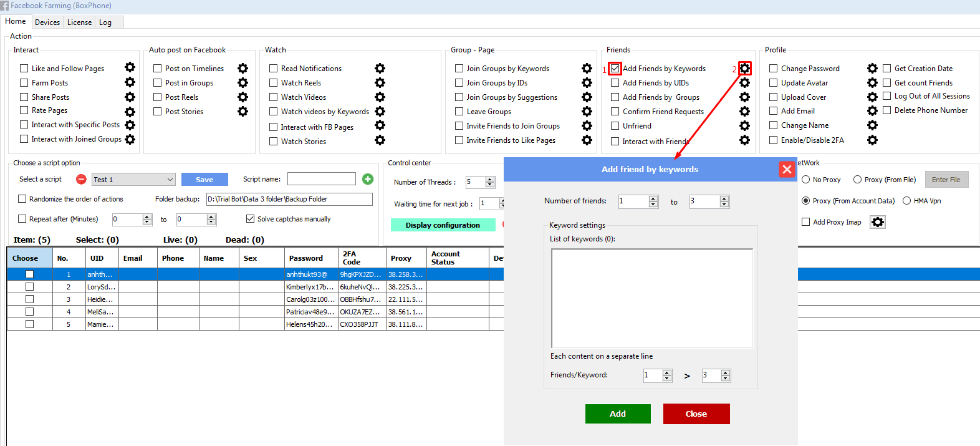Uncheck Add Friends by Keywords
Screen dimensions: 980x446
point(615,68)
